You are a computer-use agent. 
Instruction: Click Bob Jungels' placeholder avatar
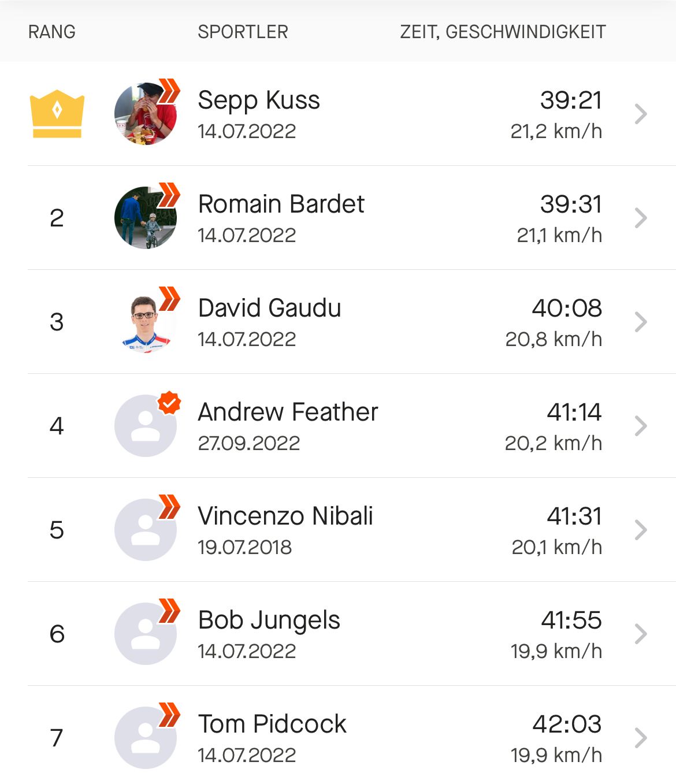click(x=145, y=634)
